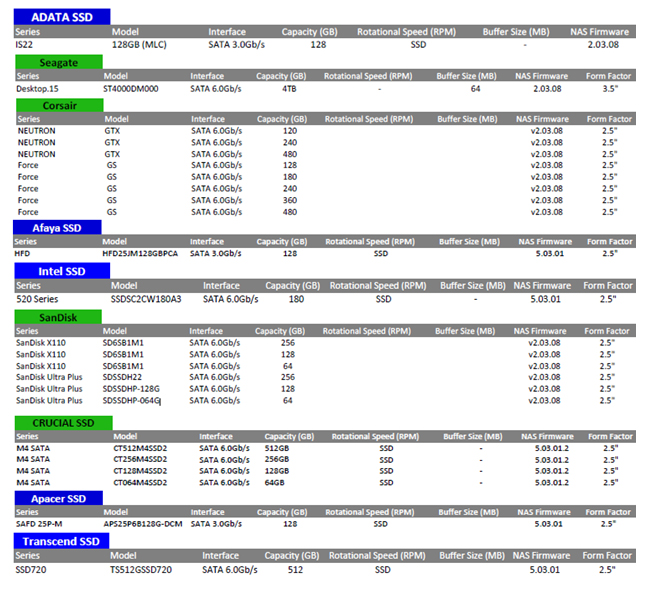This screenshot has height=595, width=653.
Task: Select the Seagate section header
Action: pyautogui.click(x=59, y=62)
